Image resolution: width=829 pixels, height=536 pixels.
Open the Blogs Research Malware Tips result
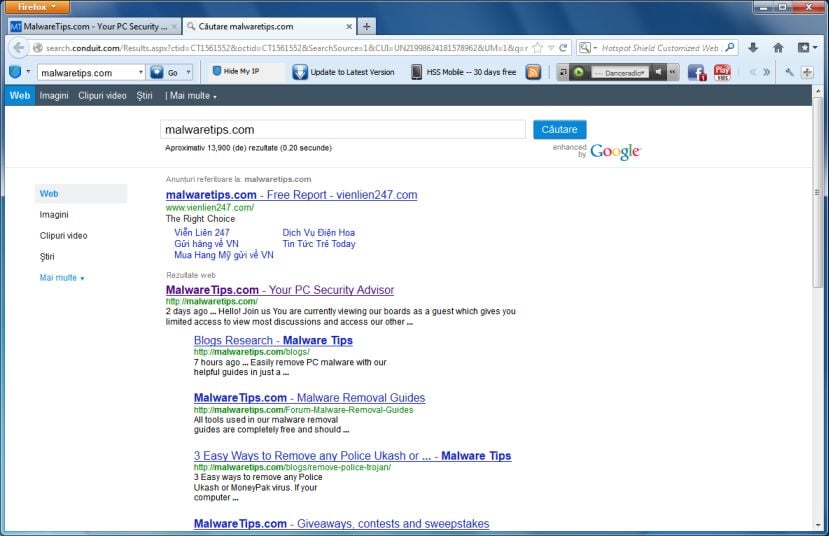point(273,340)
